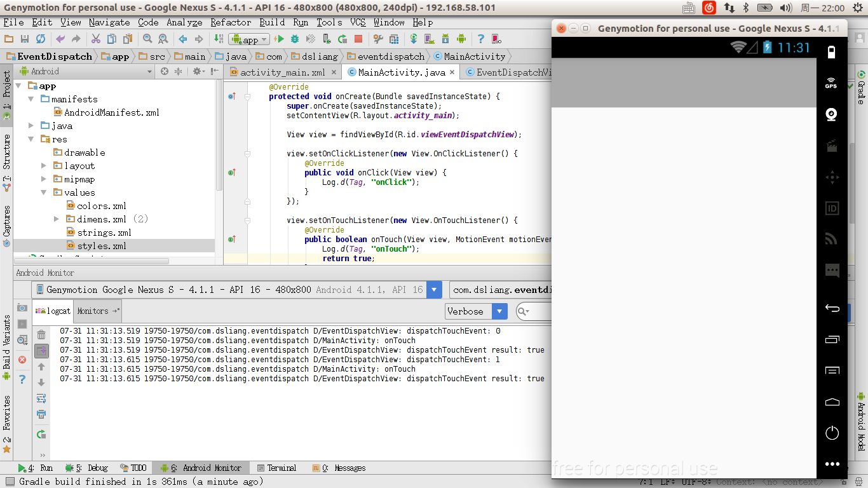Open the Refactor menu
The height and width of the screenshot is (488, 868).
pyautogui.click(x=231, y=22)
